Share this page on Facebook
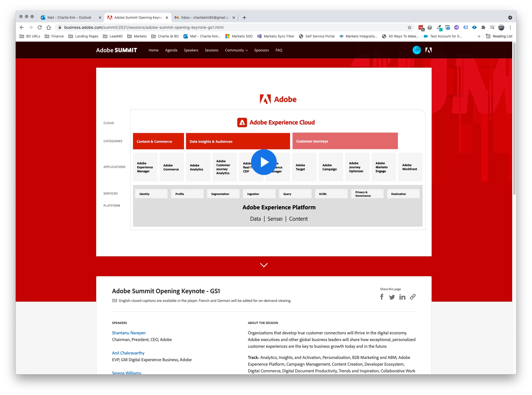 [x=382, y=297]
